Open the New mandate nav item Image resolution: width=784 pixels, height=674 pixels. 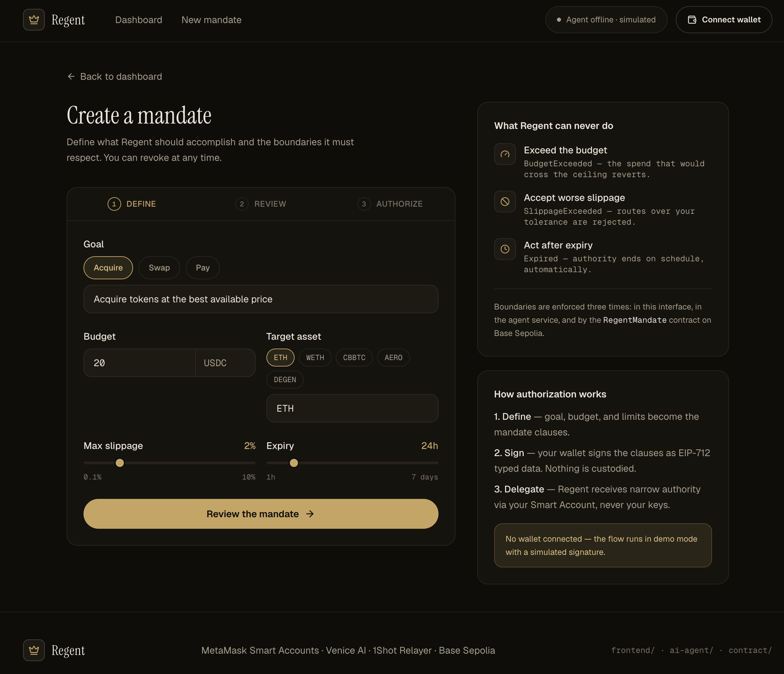tap(211, 20)
